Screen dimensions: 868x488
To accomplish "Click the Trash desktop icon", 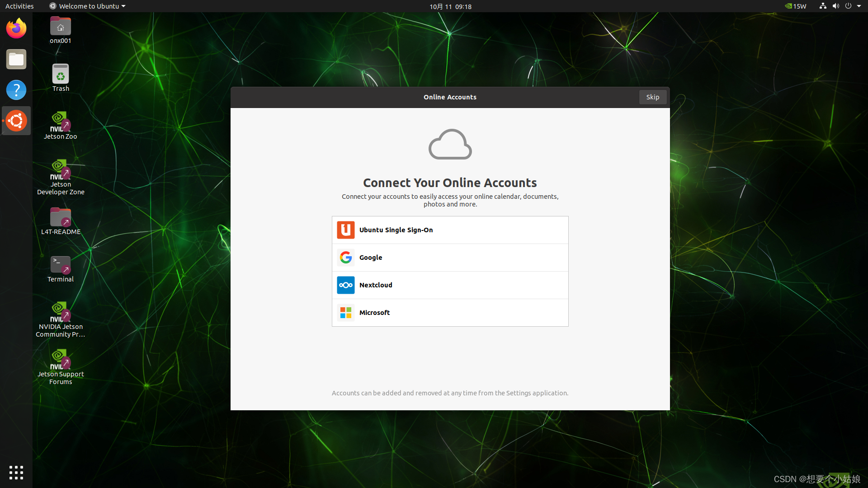I will pos(60,75).
